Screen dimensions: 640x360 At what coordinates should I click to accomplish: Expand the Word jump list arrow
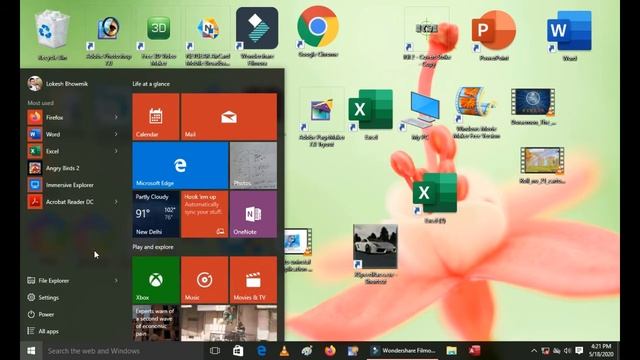[116, 134]
